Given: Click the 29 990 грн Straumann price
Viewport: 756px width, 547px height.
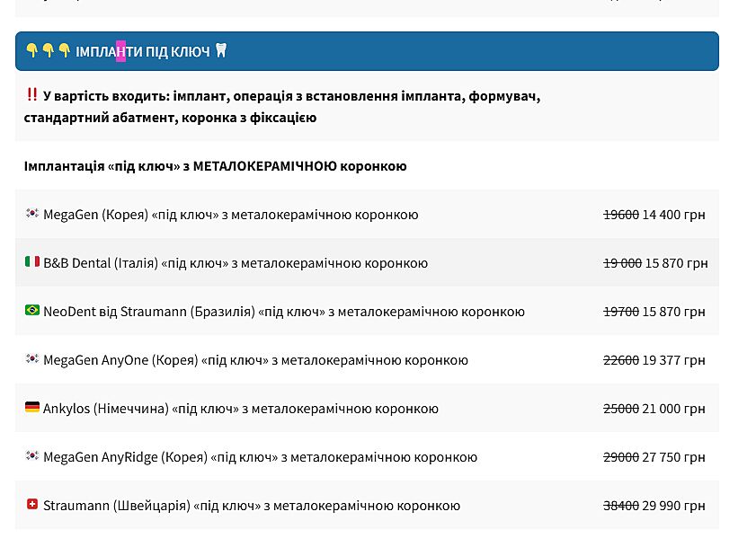Looking at the screenshot, I should (x=673, y=506).
